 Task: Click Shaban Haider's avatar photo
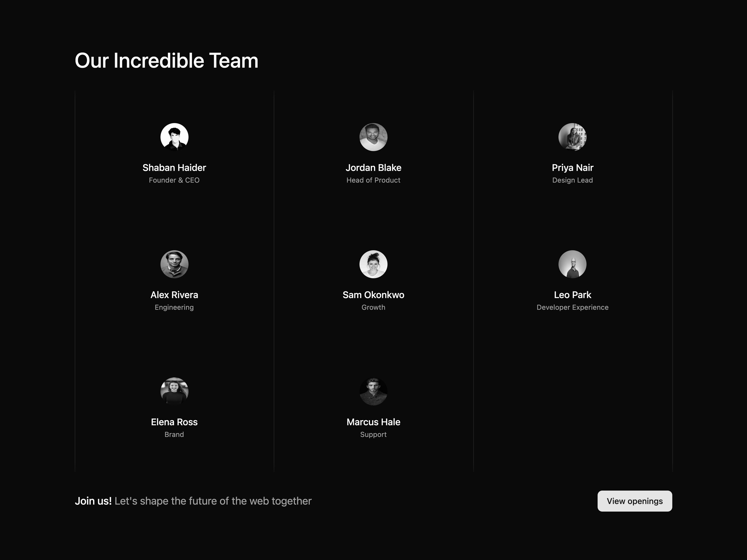click(x=174, y=137)
